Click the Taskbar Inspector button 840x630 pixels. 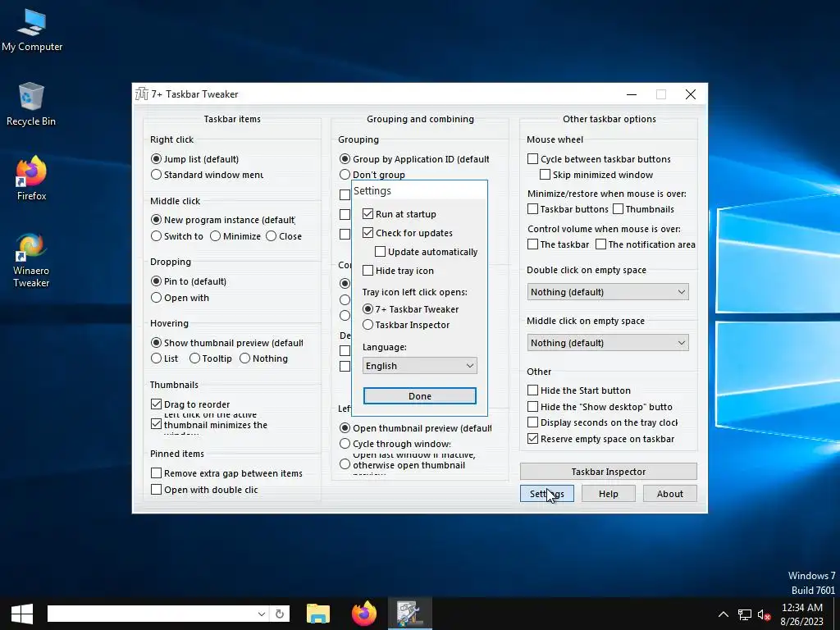[x=608, y=472]
